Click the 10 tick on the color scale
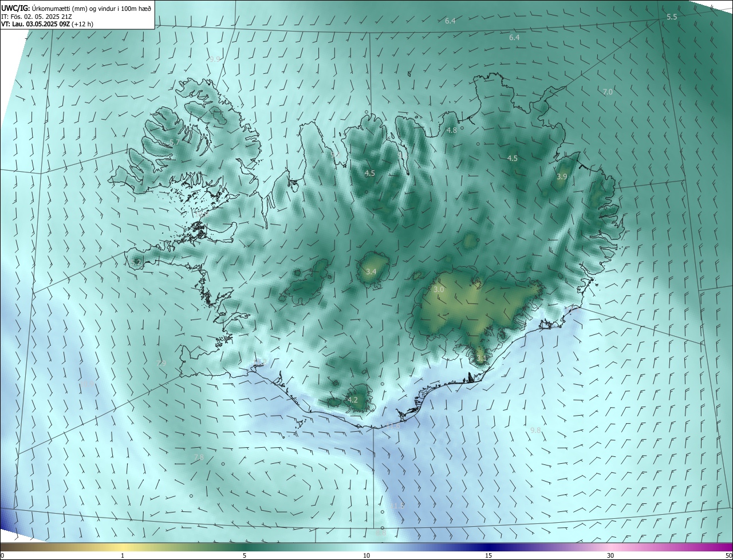Viewport: 733px width, 560px height. pos(366,556)
